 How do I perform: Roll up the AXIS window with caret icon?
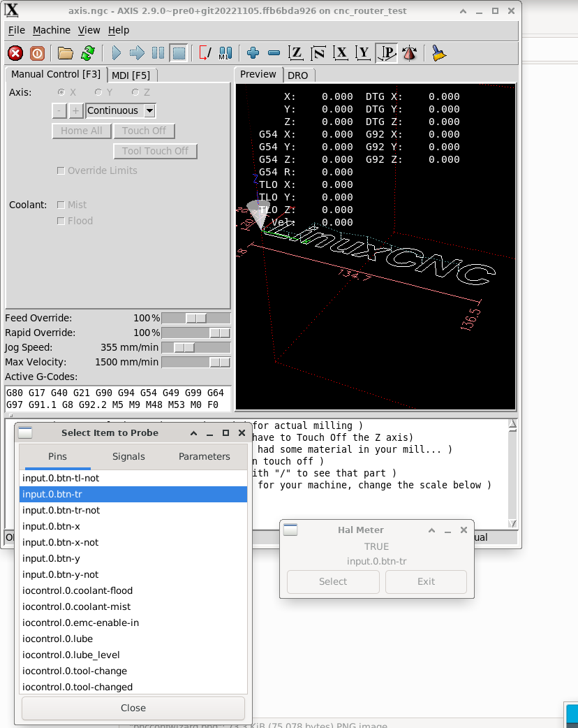coord(463,11)
